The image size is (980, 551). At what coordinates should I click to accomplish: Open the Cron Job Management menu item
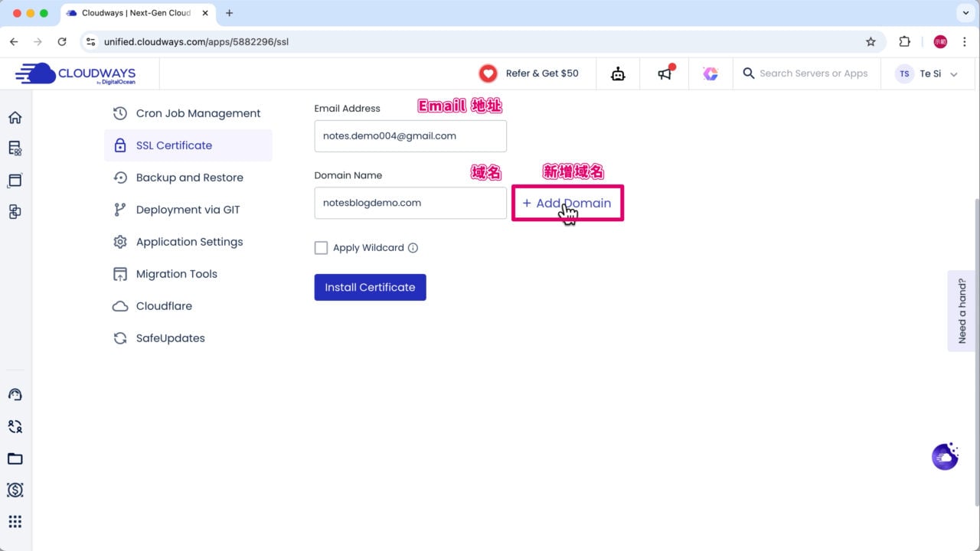click(x=198, y=113)
